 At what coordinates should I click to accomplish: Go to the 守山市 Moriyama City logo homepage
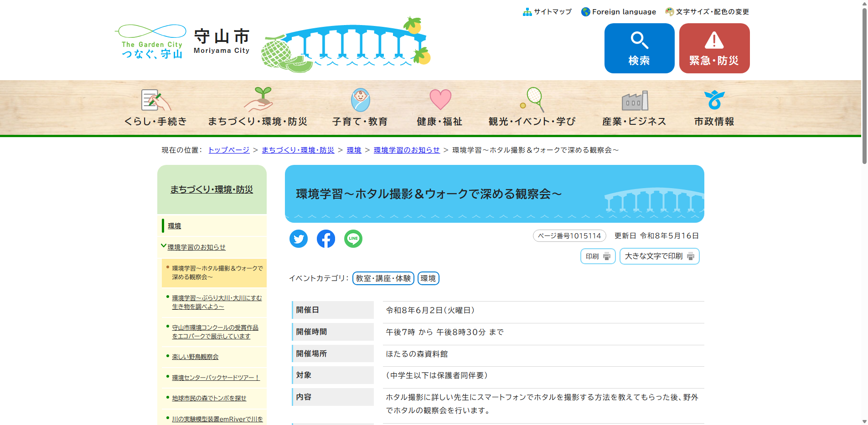pos(222,41)
